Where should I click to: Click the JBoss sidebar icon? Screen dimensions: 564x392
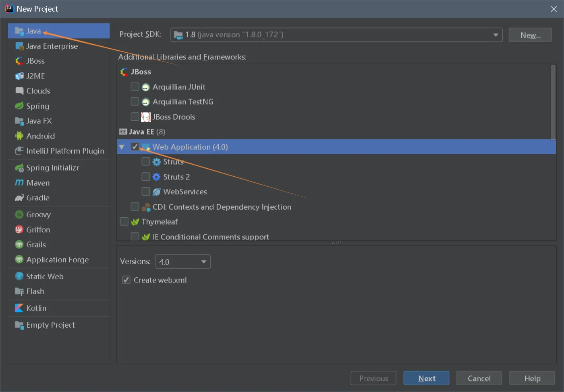tap(19, 61)
